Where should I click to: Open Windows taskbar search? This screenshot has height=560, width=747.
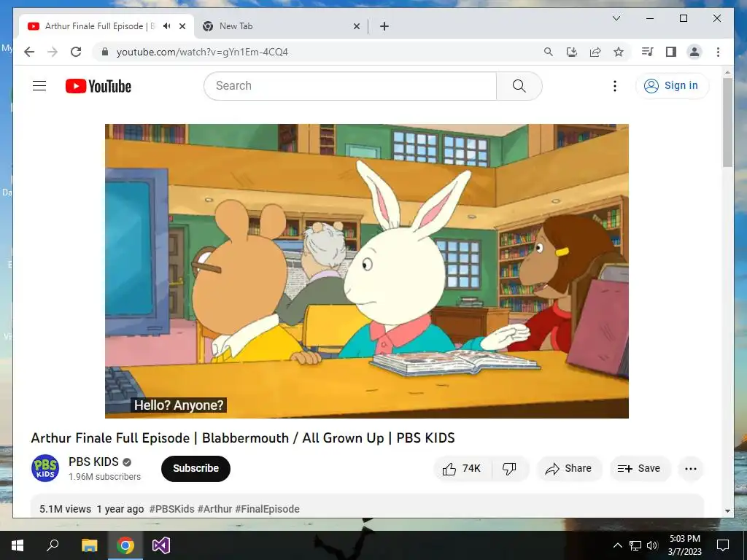[53, 545]
